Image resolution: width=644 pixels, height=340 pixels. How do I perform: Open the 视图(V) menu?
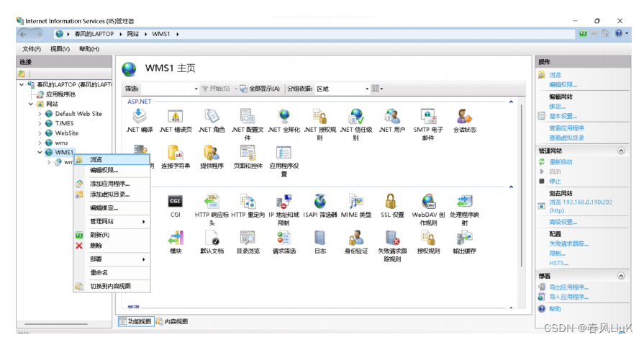60,49
